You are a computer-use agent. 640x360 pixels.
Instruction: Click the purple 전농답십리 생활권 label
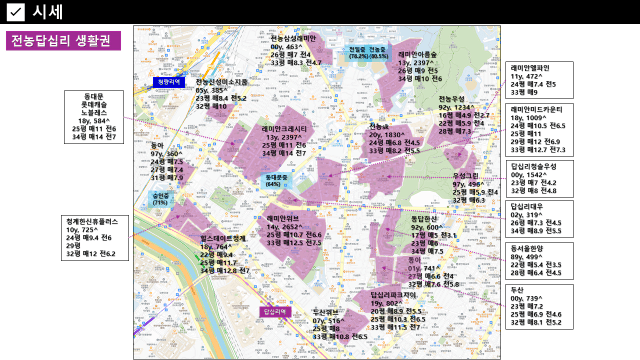[x=63, y=41]
